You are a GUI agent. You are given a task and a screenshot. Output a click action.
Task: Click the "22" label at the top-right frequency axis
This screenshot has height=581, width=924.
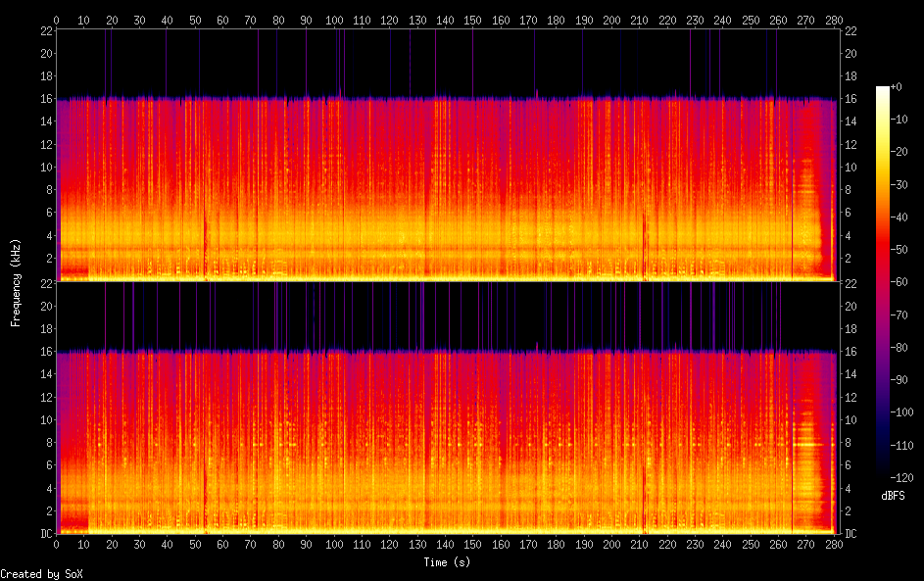click(850, 31)
